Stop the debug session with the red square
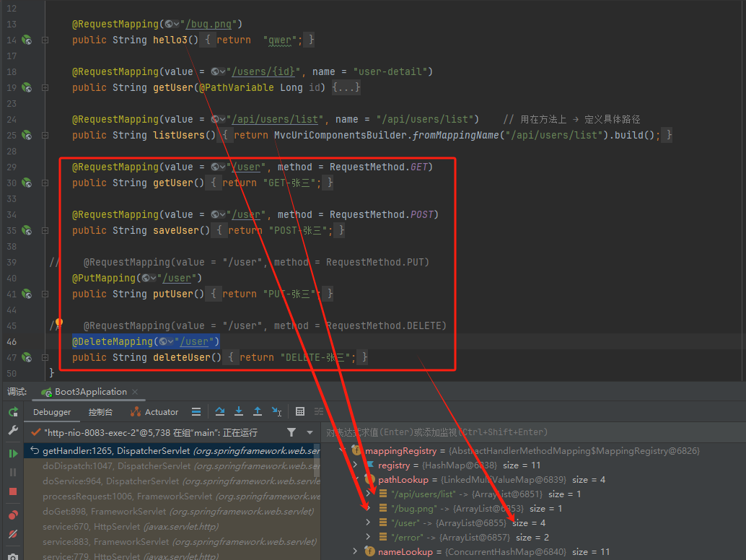The image size is (746, 560). pos(13,491)
